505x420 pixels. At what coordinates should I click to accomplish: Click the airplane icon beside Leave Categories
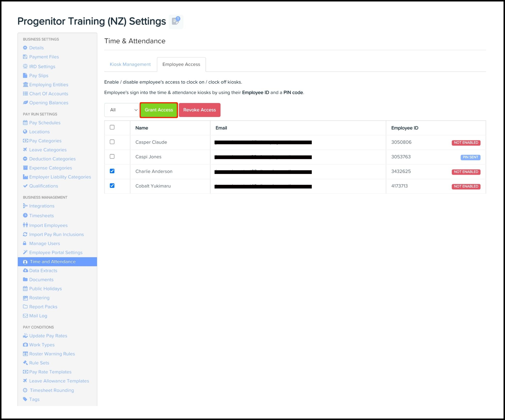[25, 150]
